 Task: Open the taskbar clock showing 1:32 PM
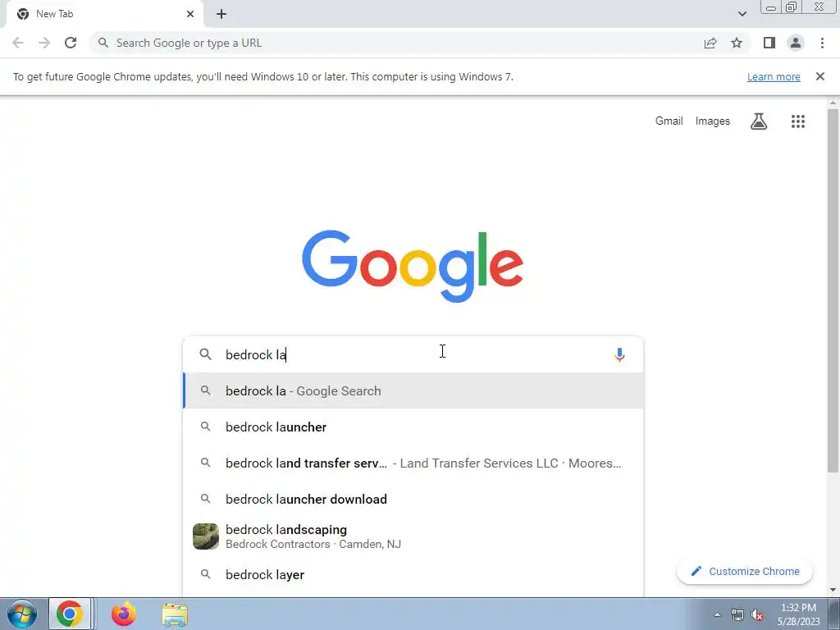(798, 614)
